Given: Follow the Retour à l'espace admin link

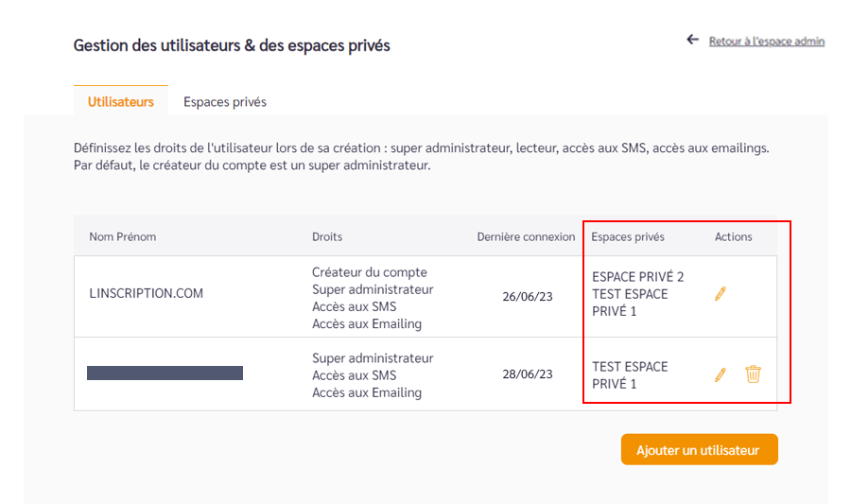Looking at the screenshot, I should pos(766,42).
